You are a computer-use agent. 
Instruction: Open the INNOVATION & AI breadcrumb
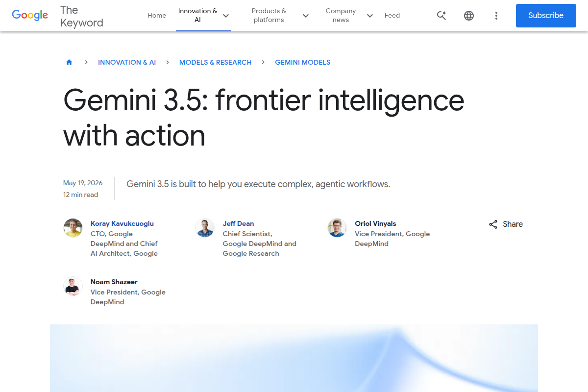point(127,62)
